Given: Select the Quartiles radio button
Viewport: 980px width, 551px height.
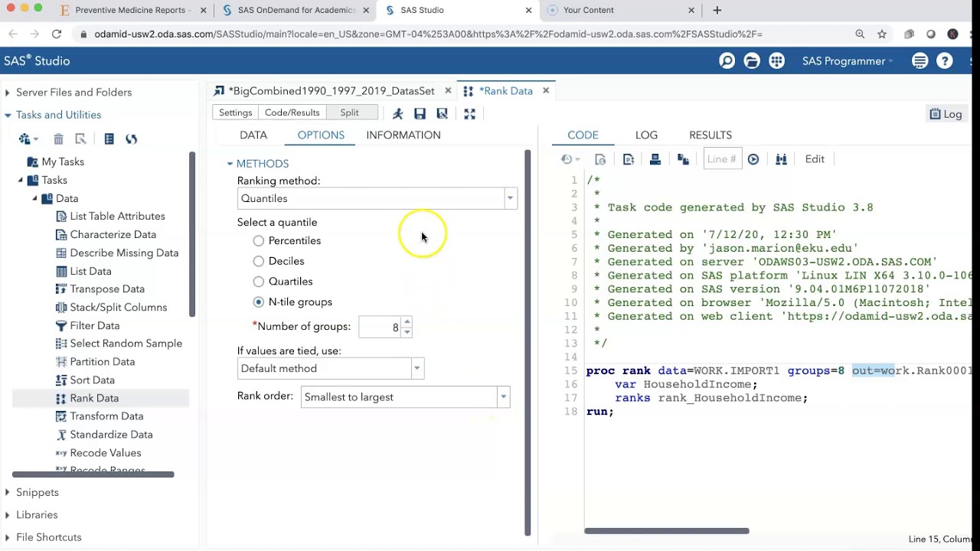Looking at the screenshot, I should 259,281.
